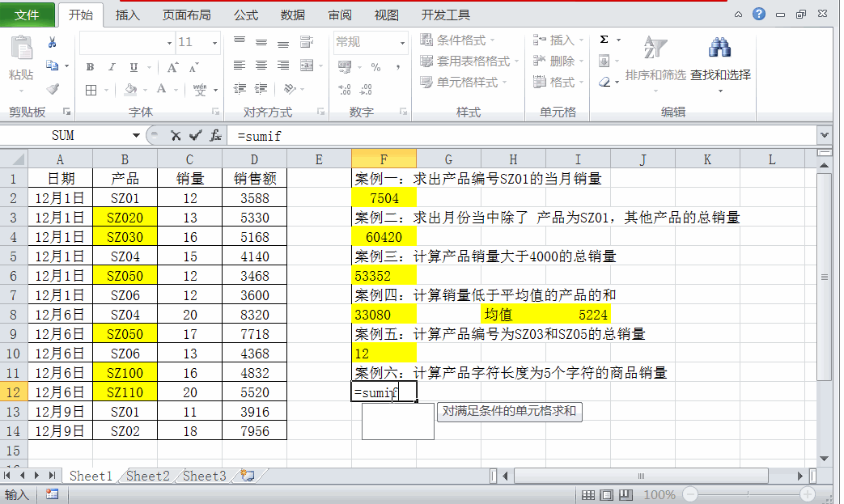Viewport: 844px width, 504px height.
Task: Click the AutoSum sigma icon
Action: pos(604,40)
